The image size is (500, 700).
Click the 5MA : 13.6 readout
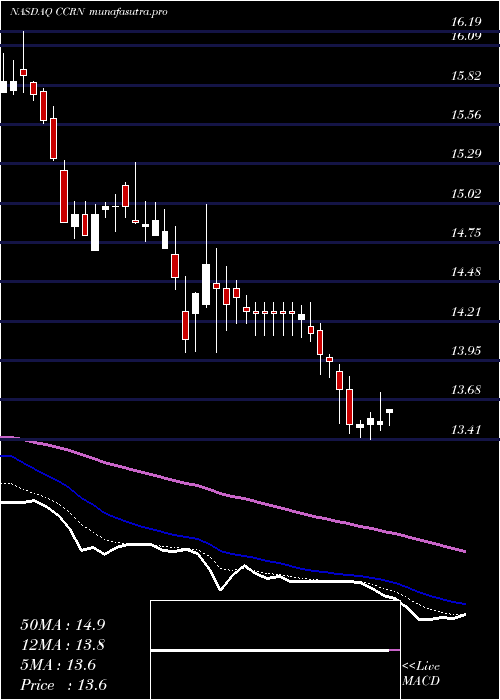point(58,665)
